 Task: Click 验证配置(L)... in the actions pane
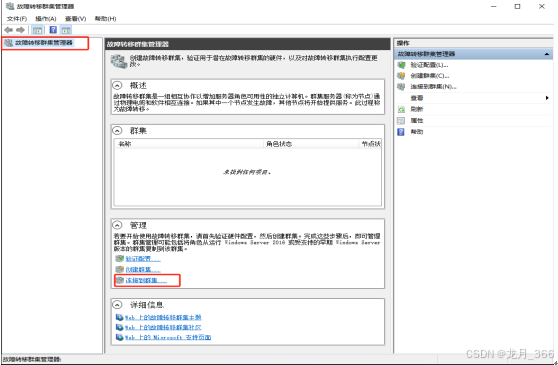[x=429, y=65]
